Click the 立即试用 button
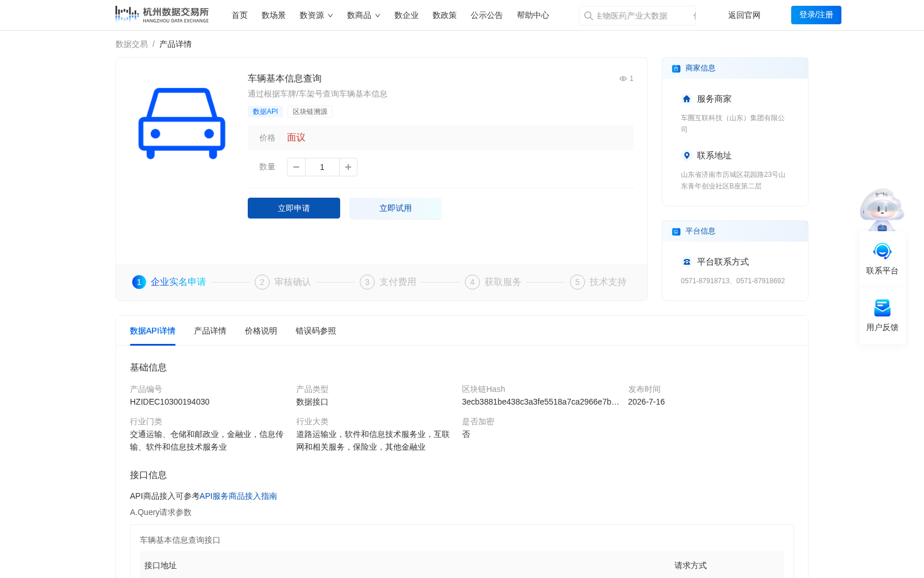Viewport: 924px width, 578px height. coord(396,208)
